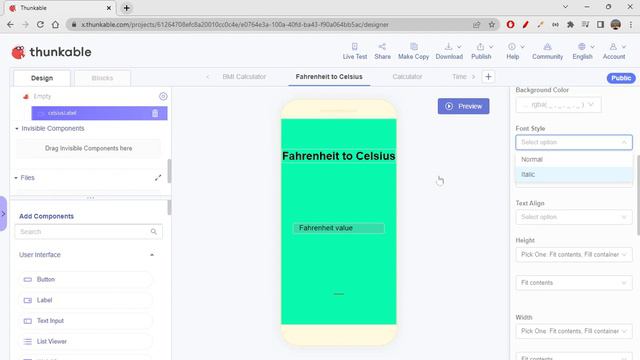Click the search magnifier icon

[153, 232]
